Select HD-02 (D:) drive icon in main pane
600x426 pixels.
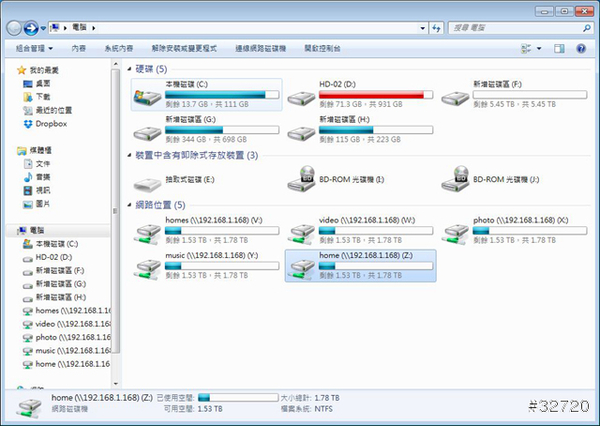pos(302,99)
